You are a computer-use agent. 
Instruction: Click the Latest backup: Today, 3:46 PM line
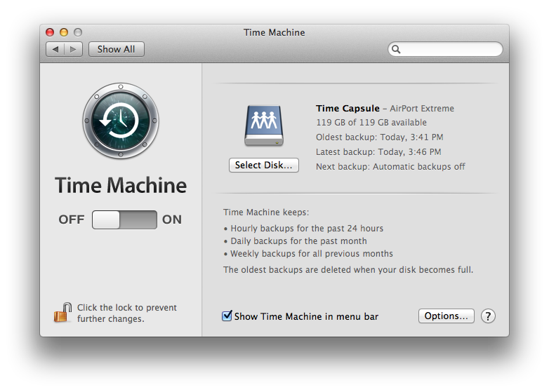(x=378, y=151)
